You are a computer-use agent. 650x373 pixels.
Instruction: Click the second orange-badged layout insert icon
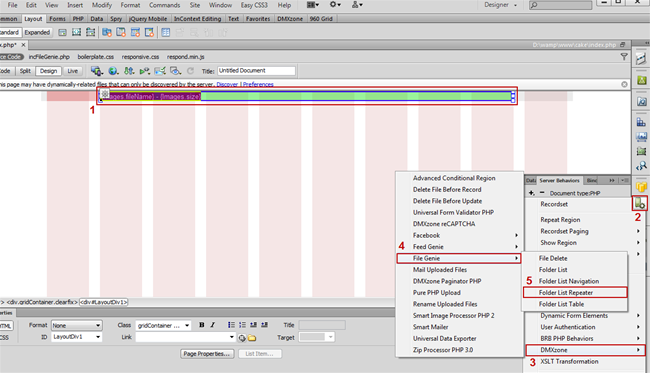tap(121, 32)
